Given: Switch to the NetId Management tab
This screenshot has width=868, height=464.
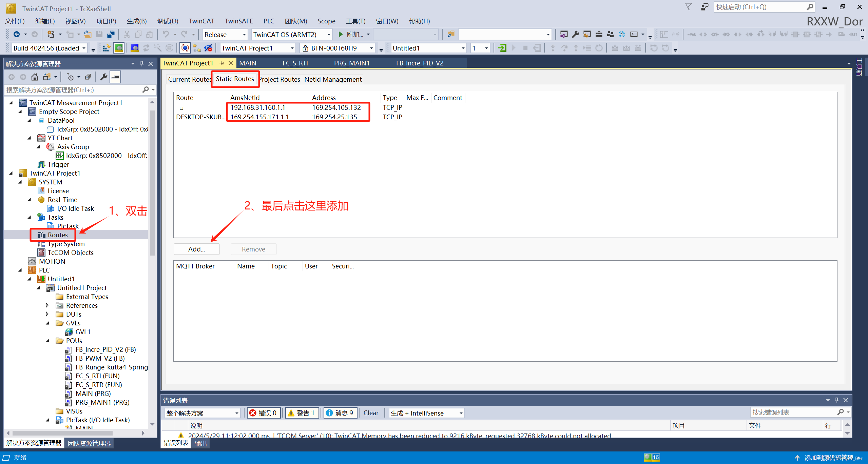Looking at the screenshot, I should coord(333,79).
